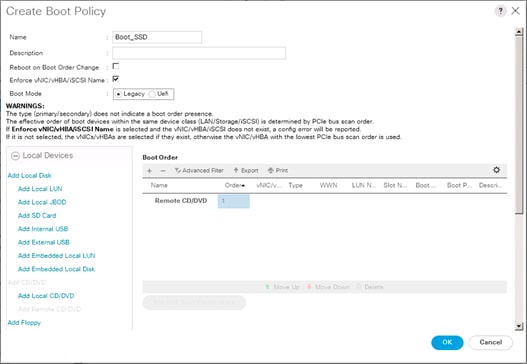The height and width of the screenshot is (364, 527).
Task: Select the Legacy boot mode radio
Action: [x=118, y=94]
